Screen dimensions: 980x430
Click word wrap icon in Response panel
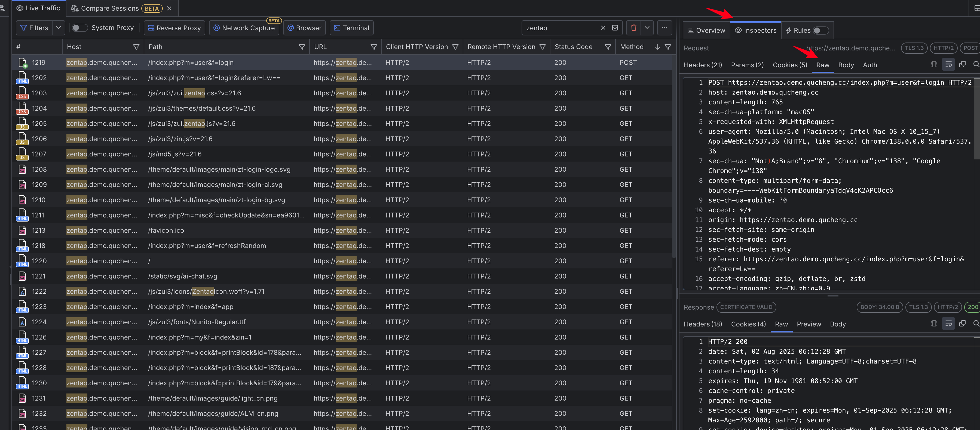[948, 324]
